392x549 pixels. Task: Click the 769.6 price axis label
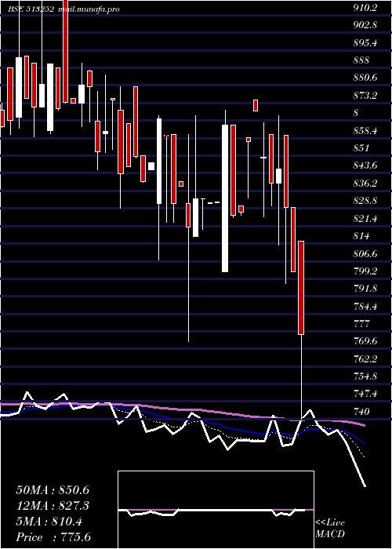click(365, 341)
